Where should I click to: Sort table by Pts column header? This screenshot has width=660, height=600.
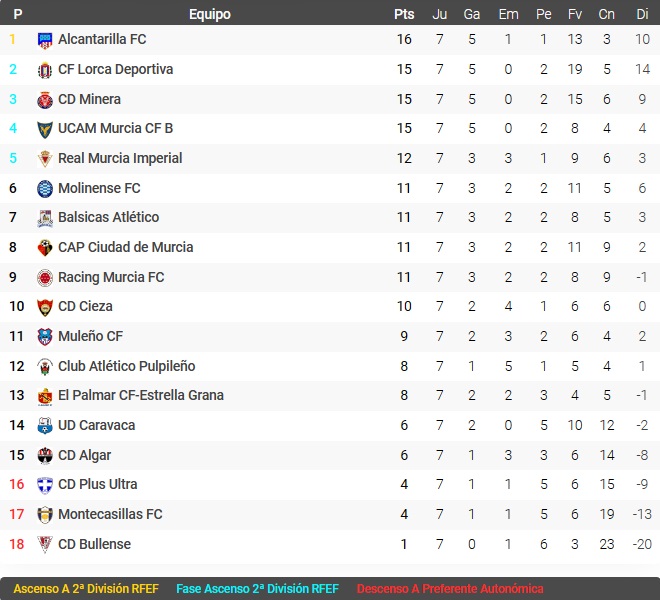pos(404,14)
